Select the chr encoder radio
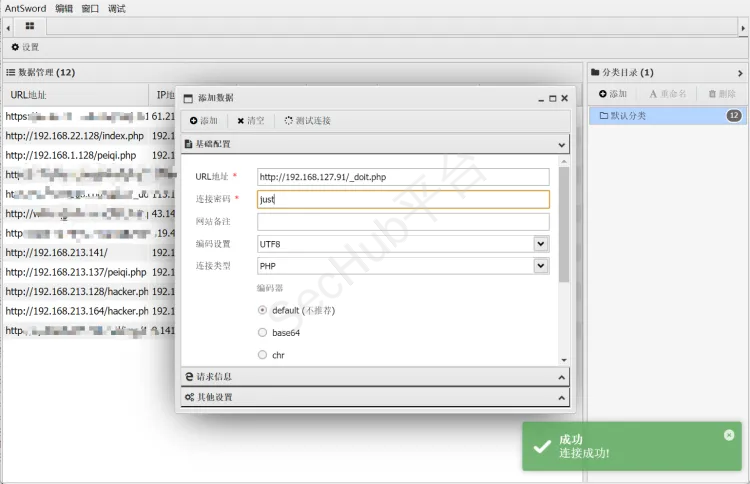The width and height of the screenshot is (750, 484). tap(262, 355)
